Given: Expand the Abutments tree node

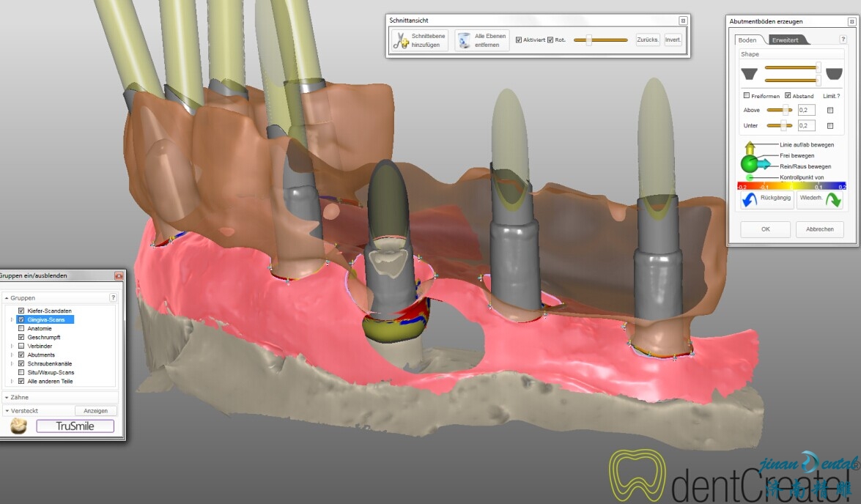Looking at the screenshot, I should tap(12, 355).
